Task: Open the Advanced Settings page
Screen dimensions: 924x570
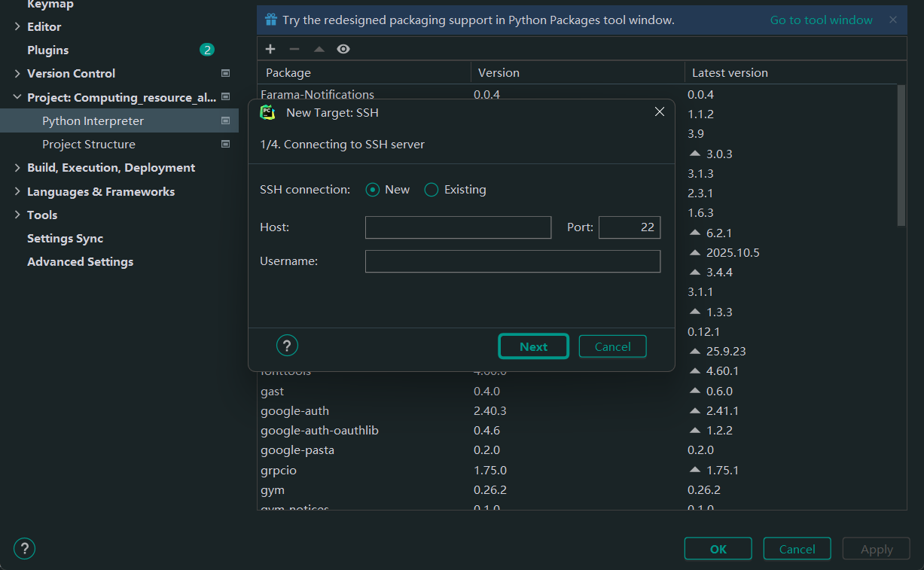Action: click(80, 262)
